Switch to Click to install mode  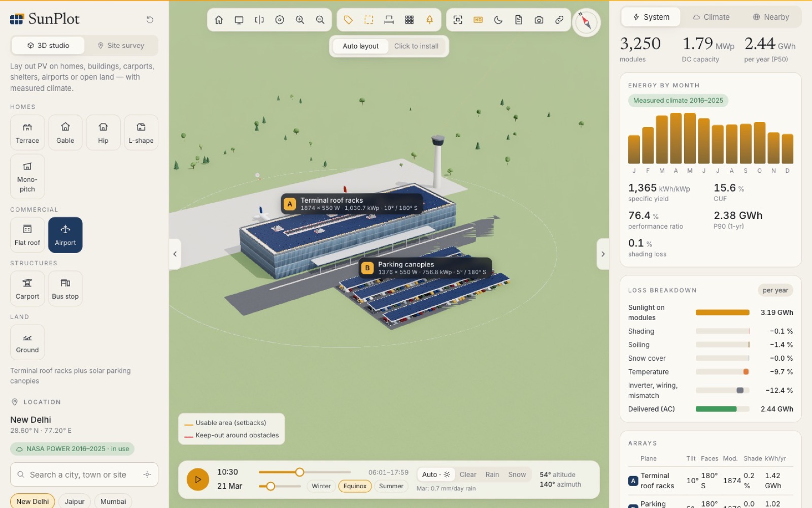(416, 46)
